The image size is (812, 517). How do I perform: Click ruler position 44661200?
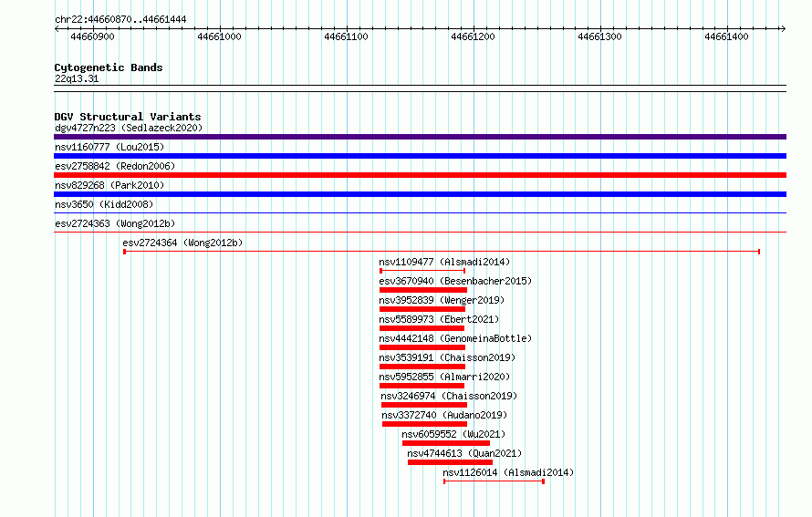point(473,36)
